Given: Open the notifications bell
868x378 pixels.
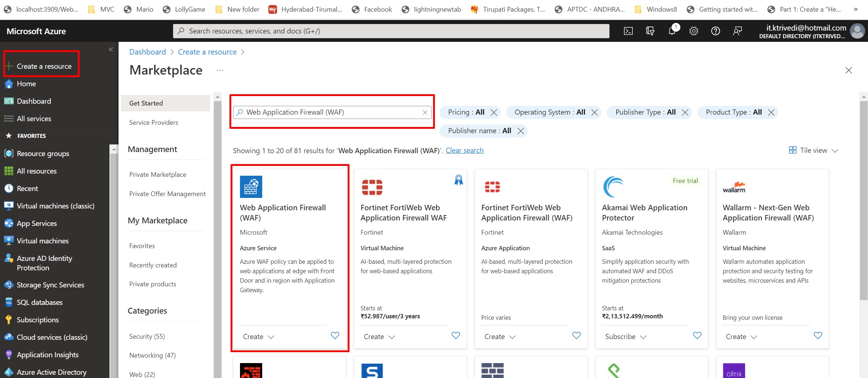Looking at the screenshot, I should [x=672, y=31].
